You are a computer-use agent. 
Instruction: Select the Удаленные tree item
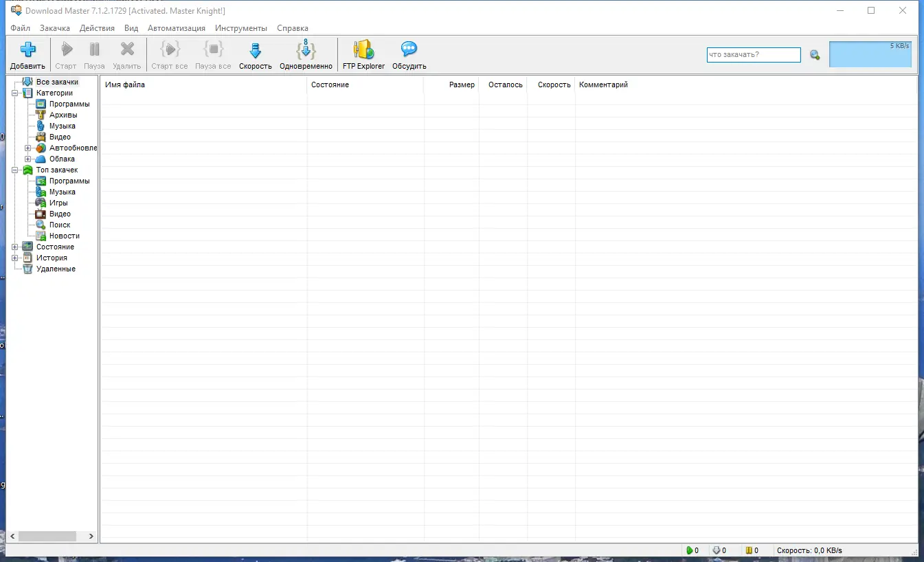[x=56, y=269]
